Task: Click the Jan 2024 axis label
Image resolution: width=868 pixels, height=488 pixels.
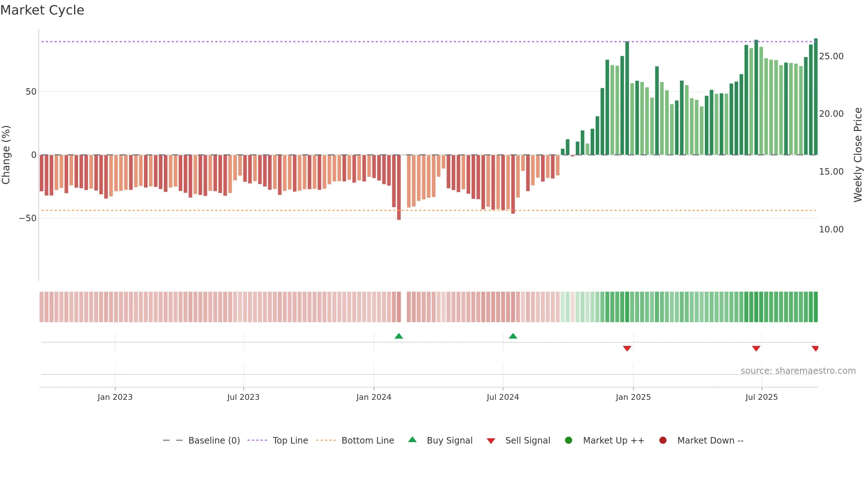Action: 374,397
